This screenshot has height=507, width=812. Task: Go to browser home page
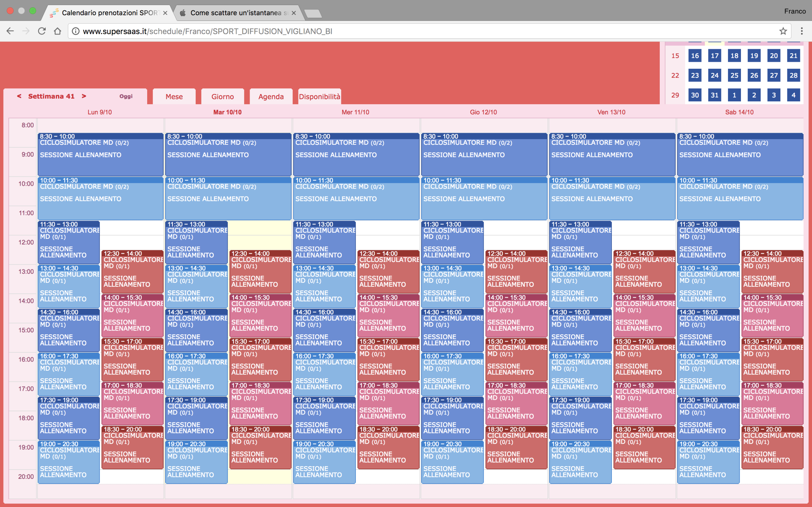coord(57,31)
